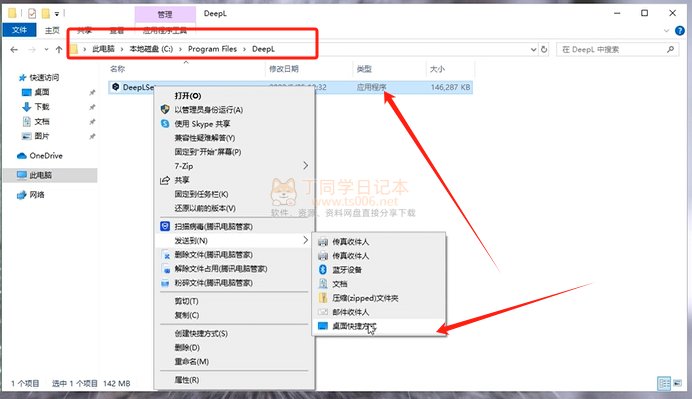Open the address bar history dropdown
Viewport: 692px width, 399px height.
pos(534,49)
